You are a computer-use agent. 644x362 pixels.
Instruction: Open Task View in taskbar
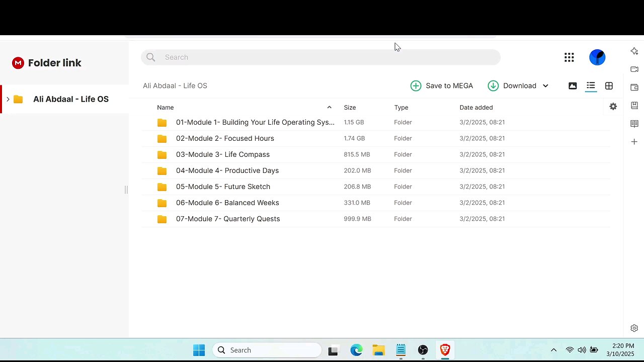click(x=333, y=350)
